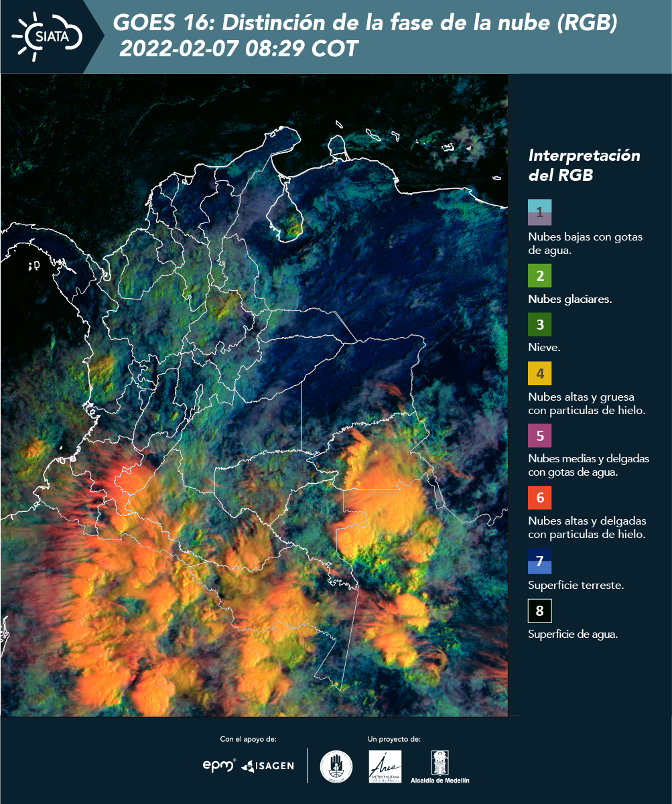Click the text 'Con el apoyo de:'

[x=248, y=739]
